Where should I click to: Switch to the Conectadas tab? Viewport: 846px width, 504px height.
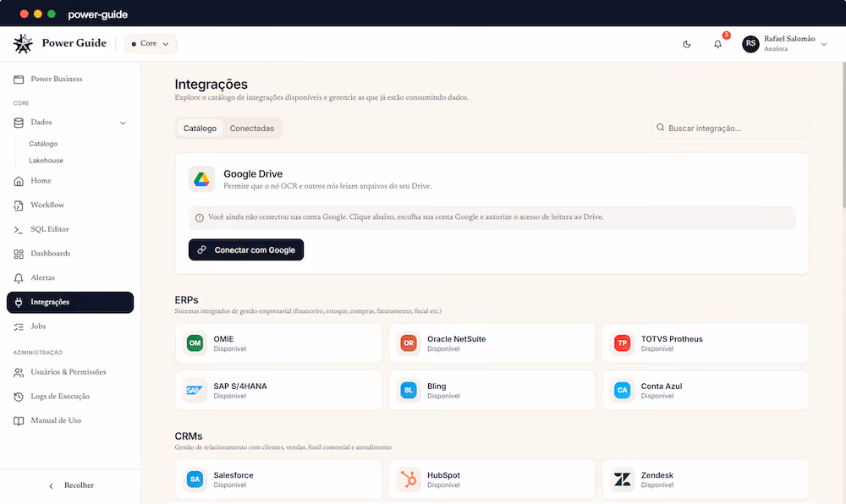[252, 129]
